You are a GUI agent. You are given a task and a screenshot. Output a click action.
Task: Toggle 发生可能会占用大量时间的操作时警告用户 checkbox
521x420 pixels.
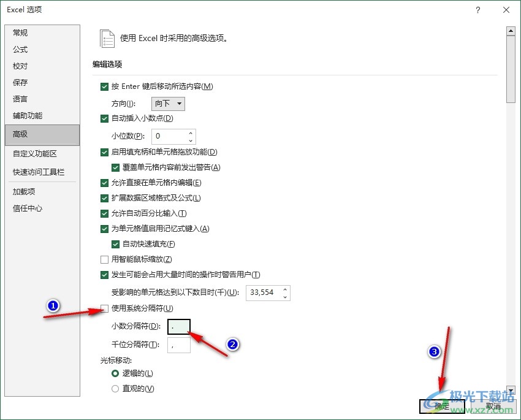pyautogui.click(x=104, y=275)
